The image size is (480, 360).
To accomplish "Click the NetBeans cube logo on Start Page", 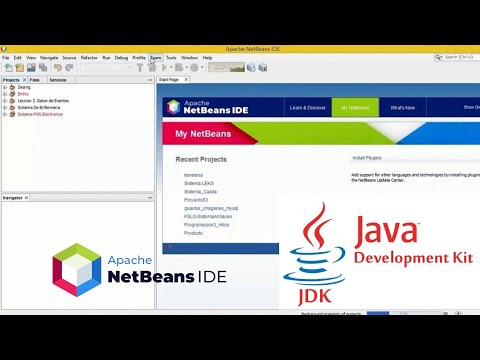I will coord(173,107).
